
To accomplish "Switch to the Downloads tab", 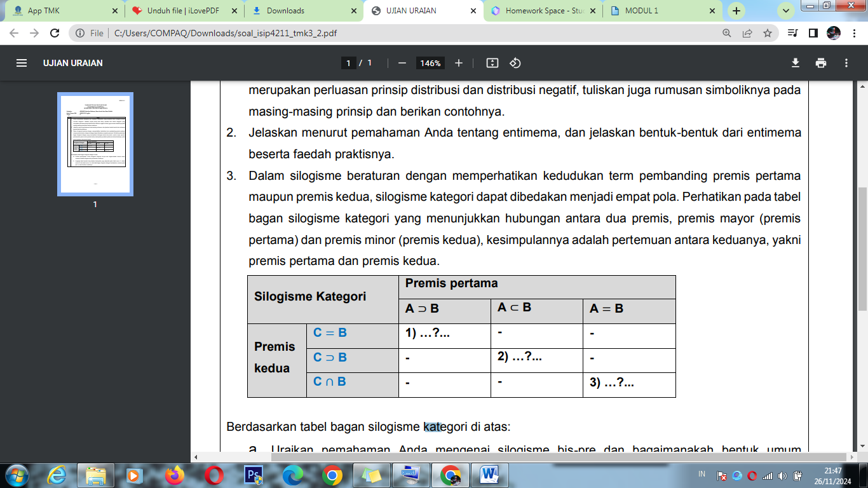I will click(x=304, y=11).
